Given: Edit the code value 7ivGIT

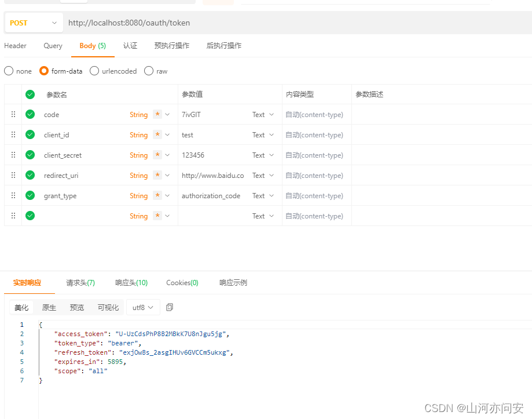Looking at the screenshot, I should click(x=191, y=115).
